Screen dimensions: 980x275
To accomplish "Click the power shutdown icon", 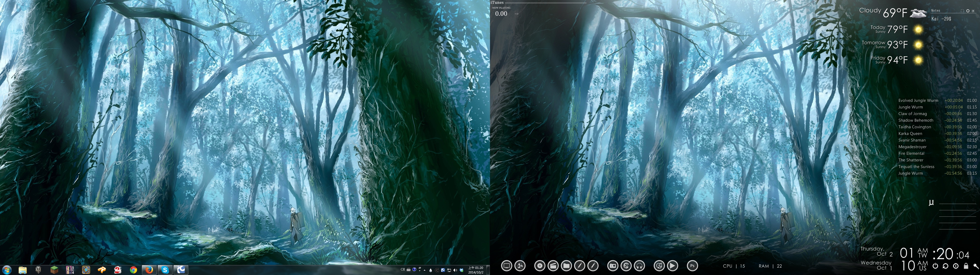I will coord(936,266).
